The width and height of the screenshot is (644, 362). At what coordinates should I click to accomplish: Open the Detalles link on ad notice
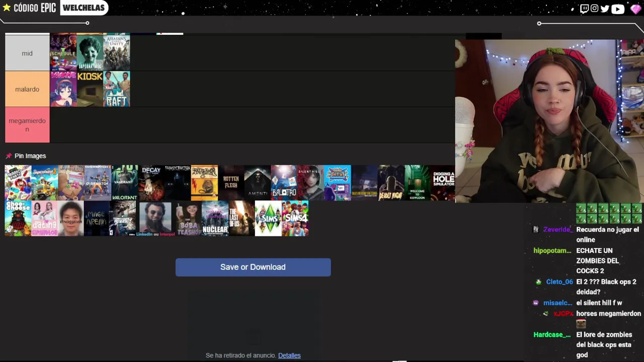pos(289,355)
